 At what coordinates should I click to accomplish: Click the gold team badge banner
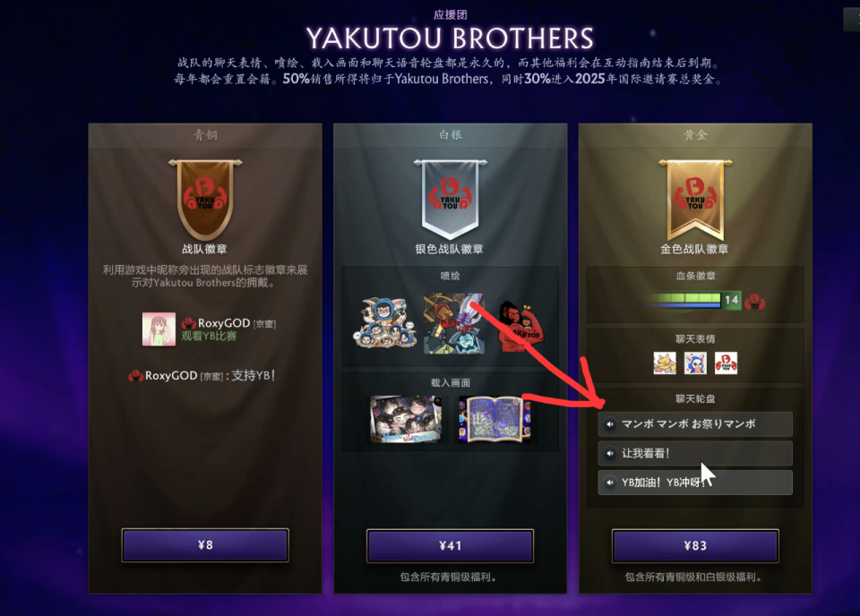(695, 200)
